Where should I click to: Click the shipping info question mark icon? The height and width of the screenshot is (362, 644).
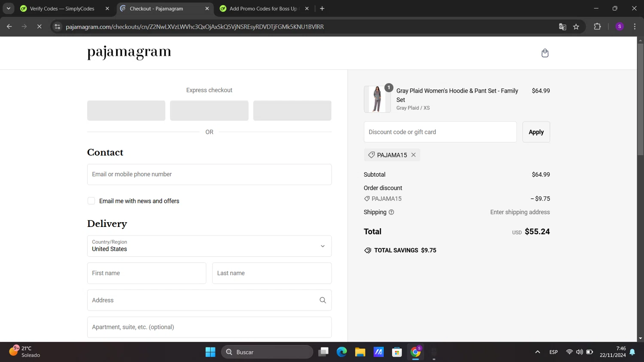click(391, 212)
